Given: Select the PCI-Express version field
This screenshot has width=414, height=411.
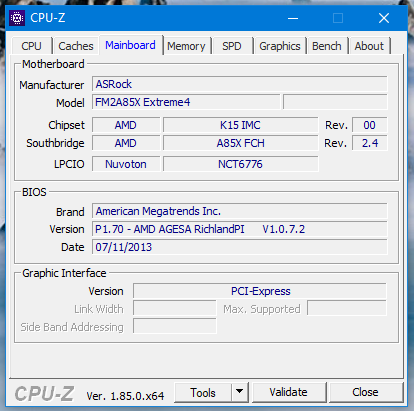Looking at the screenshot, I should (x=260, y=291).
